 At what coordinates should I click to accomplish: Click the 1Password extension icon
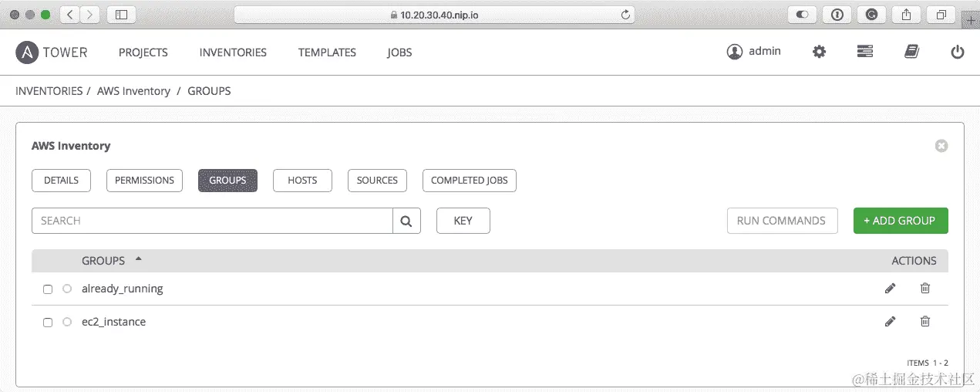[837, 14]
